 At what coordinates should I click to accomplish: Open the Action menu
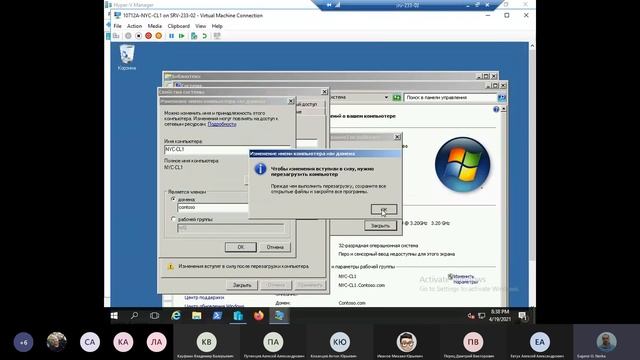point(134,26)
